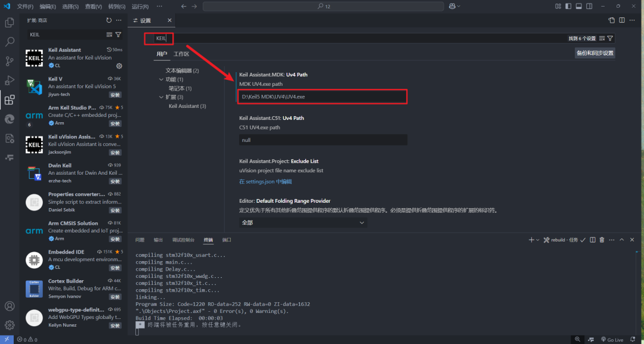
Task: Refresh the extensions marketplace list
Action: pyautogui.click(x=109, y=20)
